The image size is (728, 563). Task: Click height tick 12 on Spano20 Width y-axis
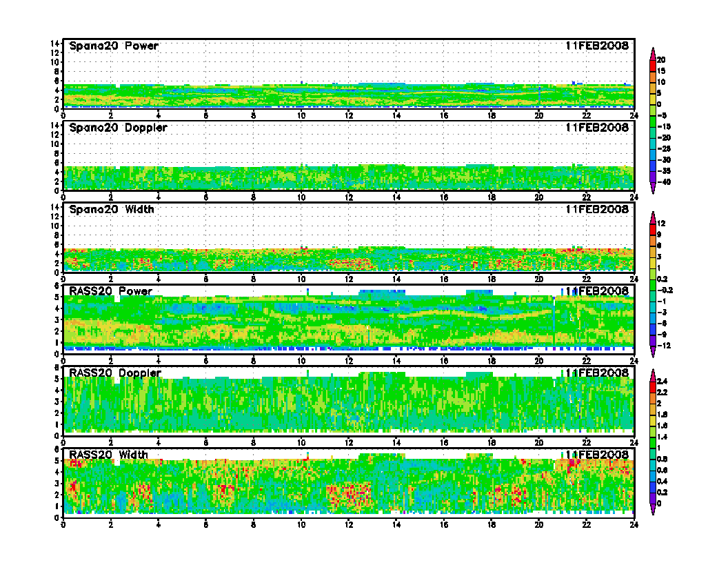[54, 217]
